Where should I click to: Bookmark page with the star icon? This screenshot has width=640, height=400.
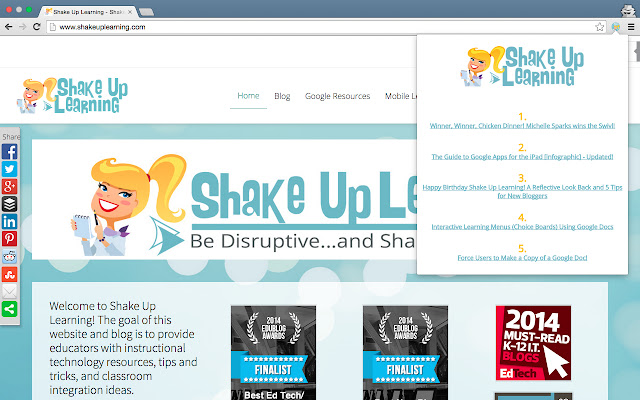point(600,27)
